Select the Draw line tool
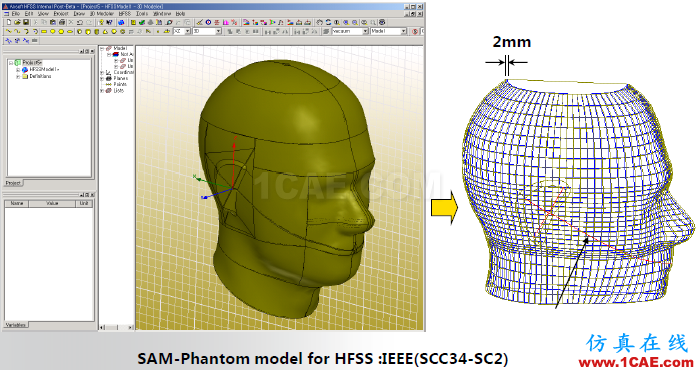Screen dimensions: 698x370 [x=9, y=32]
